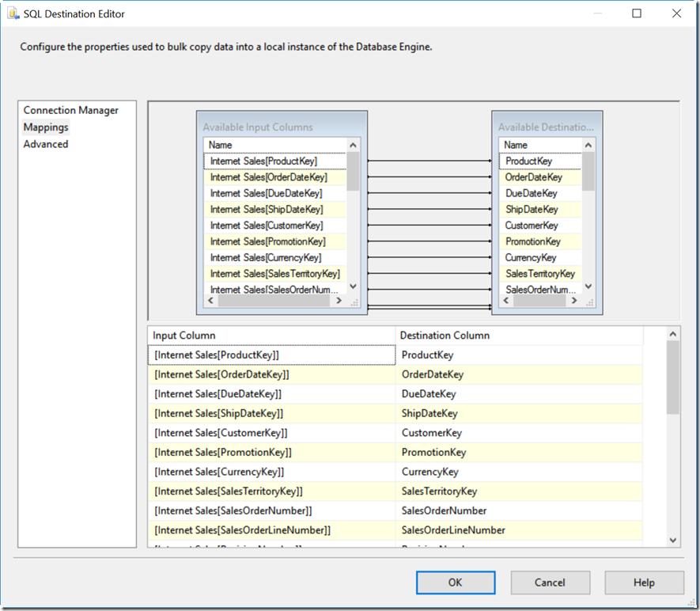Click the Input Column grid header

[271, 336]
